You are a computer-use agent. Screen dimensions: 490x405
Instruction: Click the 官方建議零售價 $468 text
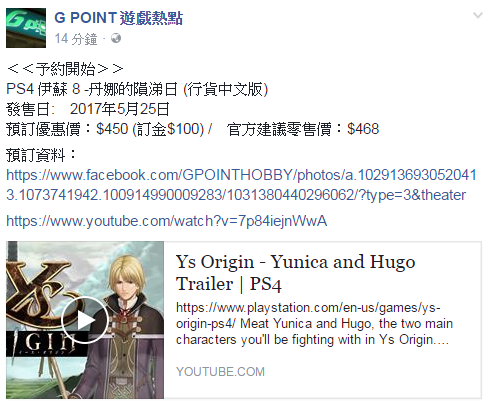(x=303, y=129)
